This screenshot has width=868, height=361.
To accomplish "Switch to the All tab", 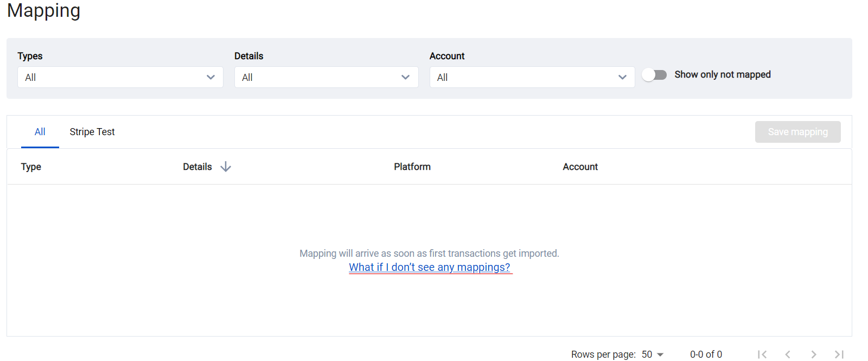I will click(x=40, y=132).
